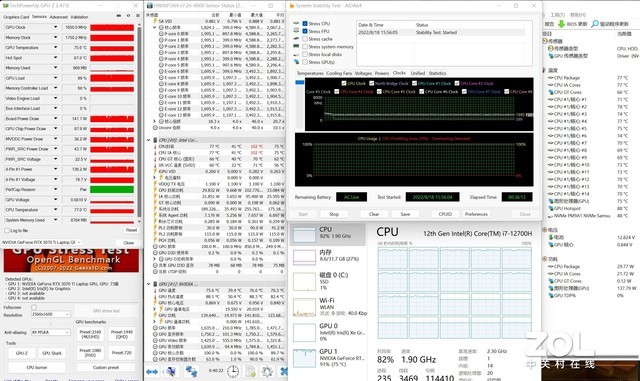Open Statistics tab in stability test

(x=437, y=73)
